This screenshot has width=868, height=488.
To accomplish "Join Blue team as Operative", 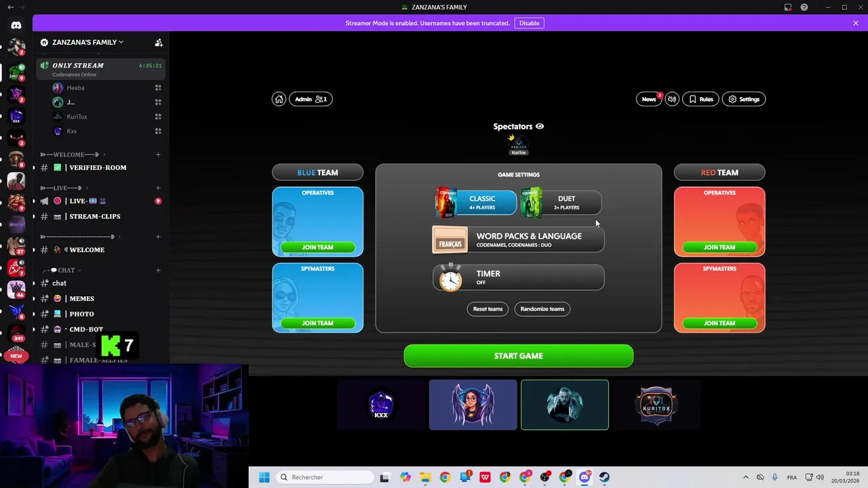I will click(317, 247).
